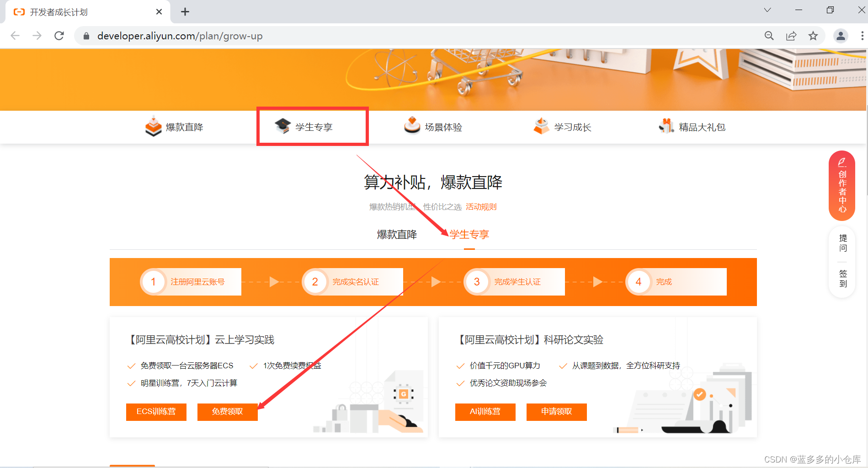
Task: Click the AI训练营 button
Action: point(485,412)
